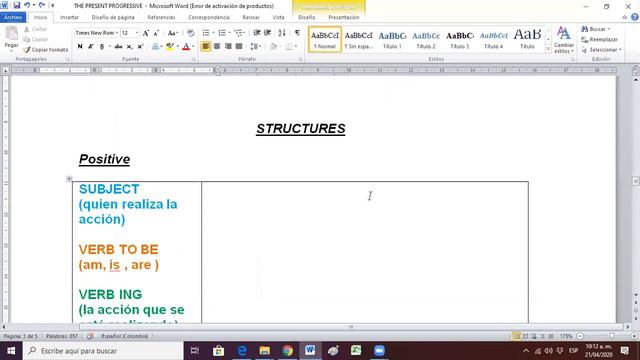This screenshot has width=640, height=360.
Task: Click the Cortar scissors button
Action: coord(35,29)
